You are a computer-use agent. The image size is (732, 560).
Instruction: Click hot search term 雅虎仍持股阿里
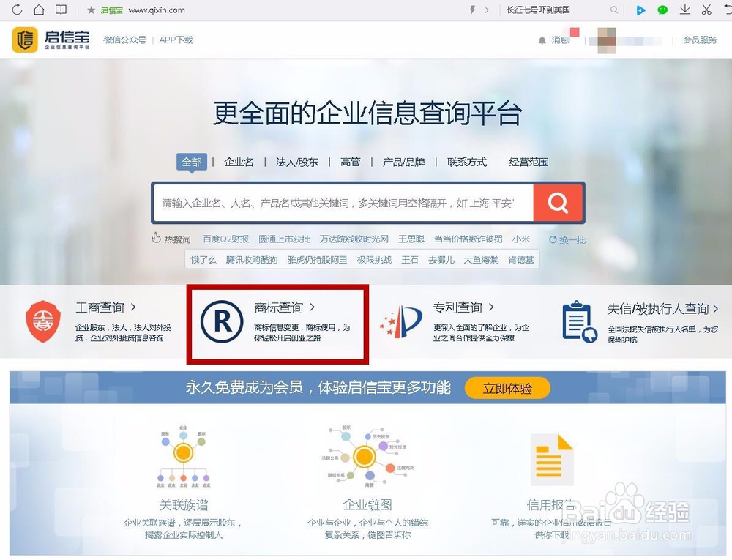point(317,260)
